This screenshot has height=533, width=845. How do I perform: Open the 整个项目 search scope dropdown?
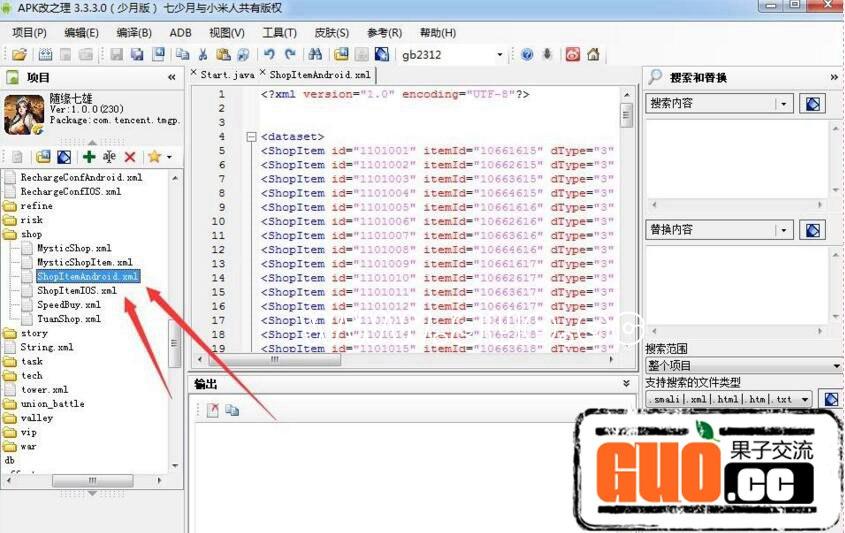click(x=836, y=366)
